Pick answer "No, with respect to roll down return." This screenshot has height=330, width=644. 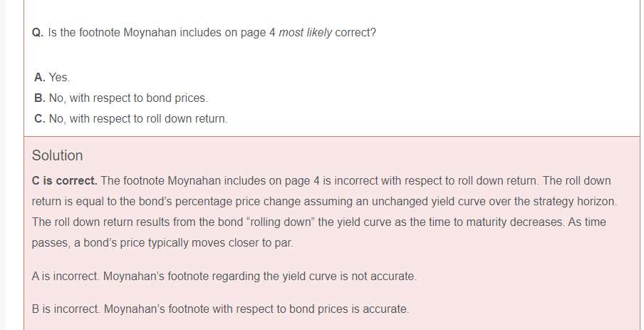point(137,119)
